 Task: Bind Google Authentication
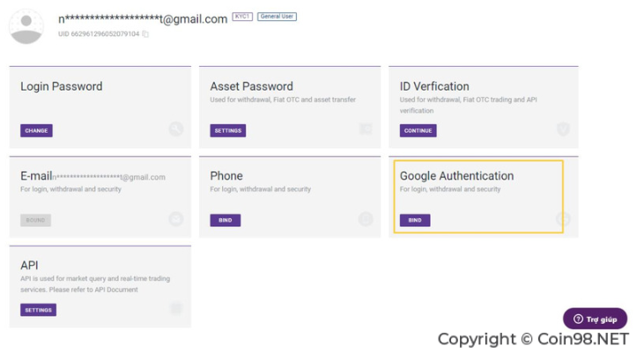click(x=415, y=220)
